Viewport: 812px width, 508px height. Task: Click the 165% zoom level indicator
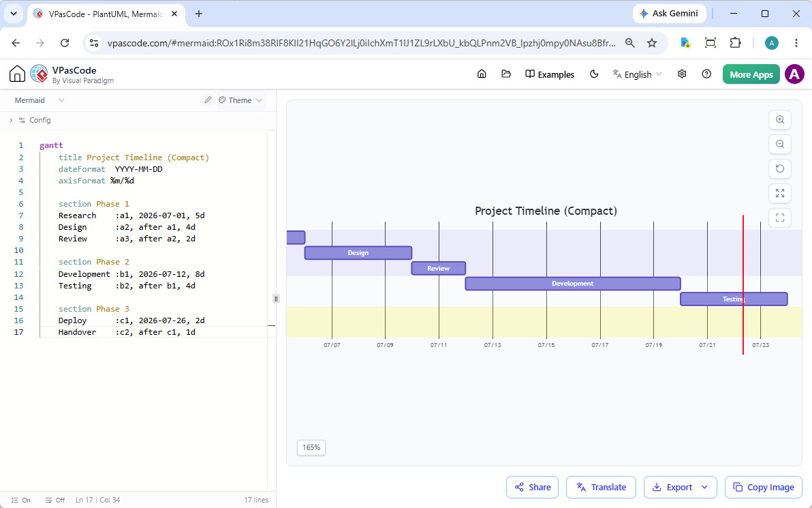point(311,447)
